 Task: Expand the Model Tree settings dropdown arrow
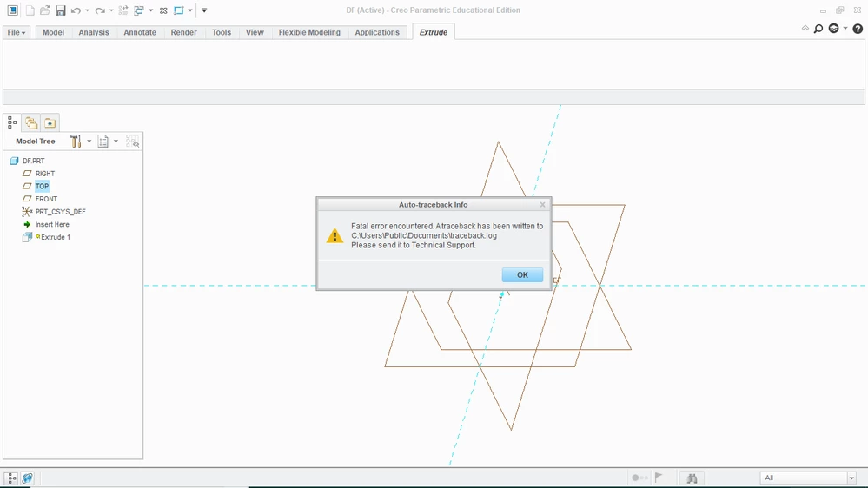tap(89, 141)
